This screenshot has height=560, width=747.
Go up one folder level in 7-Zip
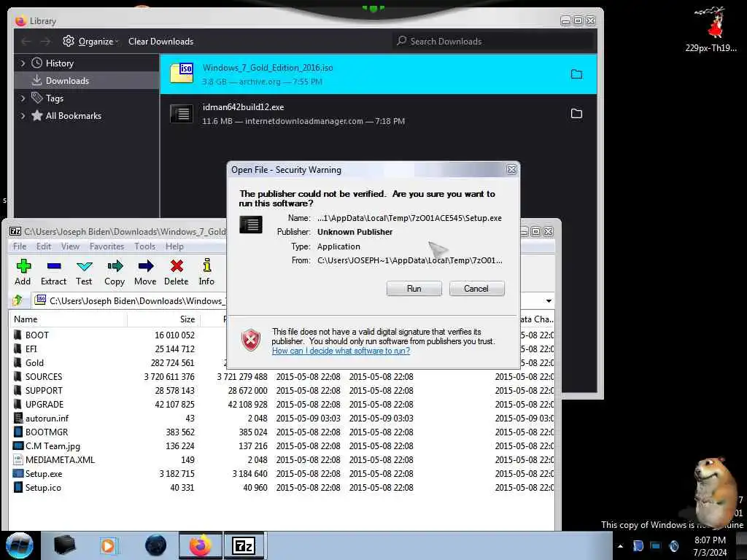18,300
